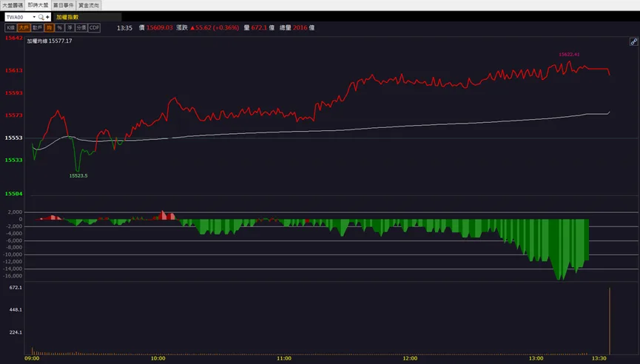Click the 2,000 indicator axis label
640x364 pixels.
(x=15, y=212)
